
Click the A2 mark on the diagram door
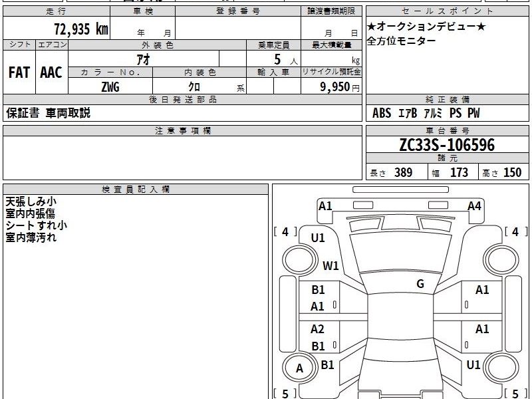pos(318,329)
